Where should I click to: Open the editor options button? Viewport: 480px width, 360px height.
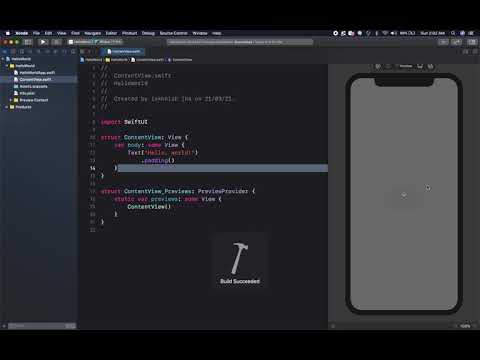click(466, 52)
